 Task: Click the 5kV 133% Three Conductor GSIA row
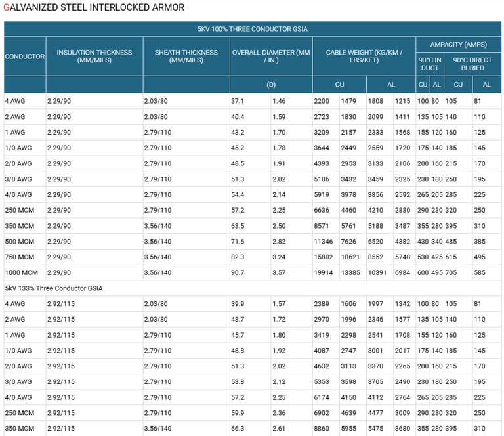pyautogui.click(x=54, y=288)
